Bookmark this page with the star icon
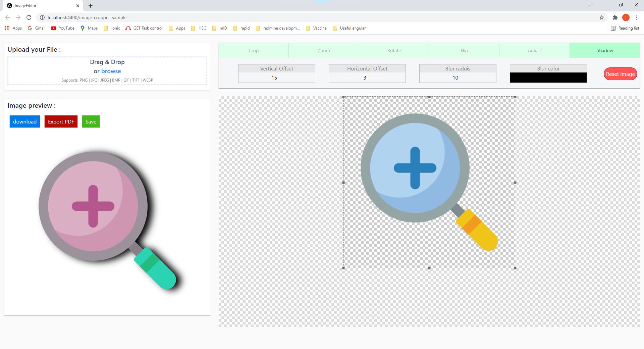The width and height of the screenshot is (644, 349). [602, 17]
